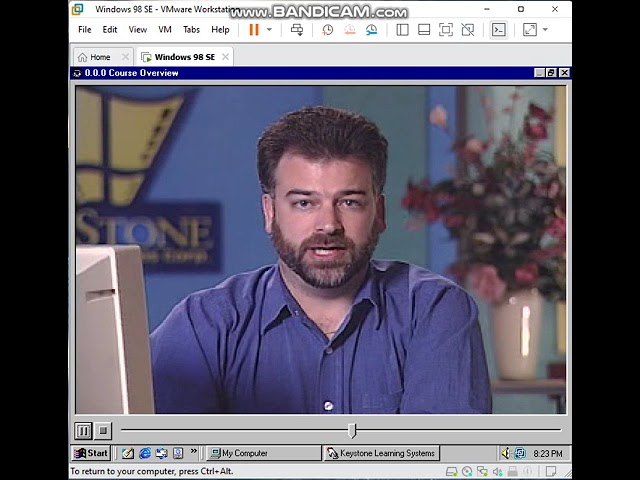Toggle the console view button
Screen dimensions: 640x480
498,30
